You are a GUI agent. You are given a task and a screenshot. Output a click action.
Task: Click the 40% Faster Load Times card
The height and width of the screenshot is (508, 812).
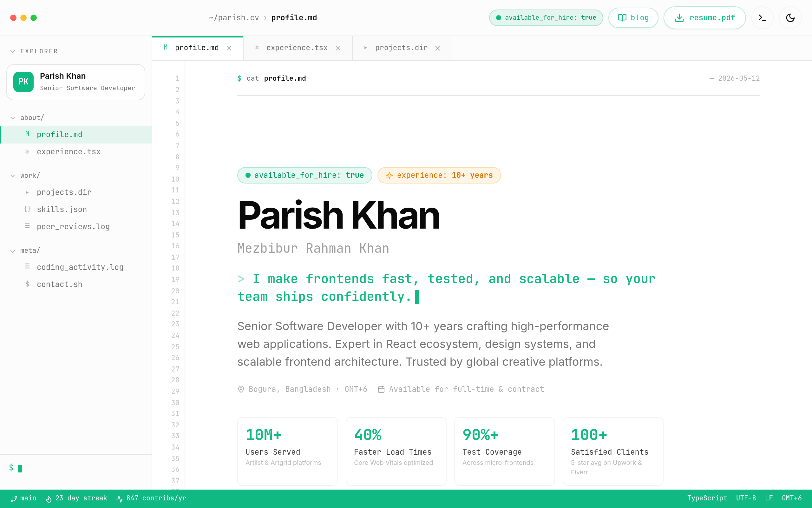click(396, 451)
